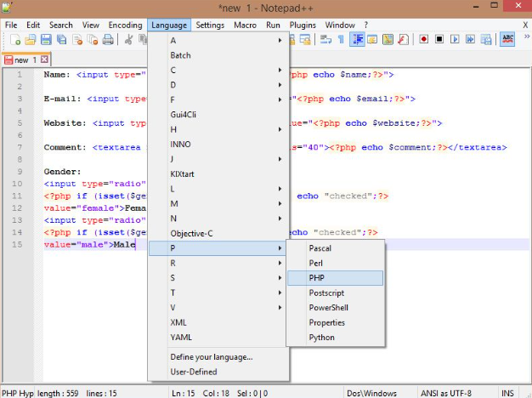Cut selection with the scissors icon
Image resolution: width=532 pixels, height=398 pixels.
[x=128, y=40]
